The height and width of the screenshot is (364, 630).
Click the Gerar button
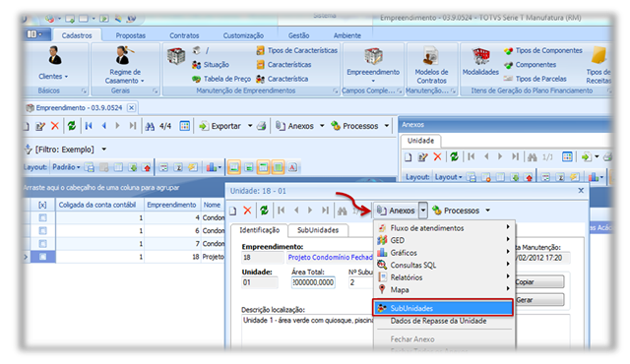[x=539, y=300]
